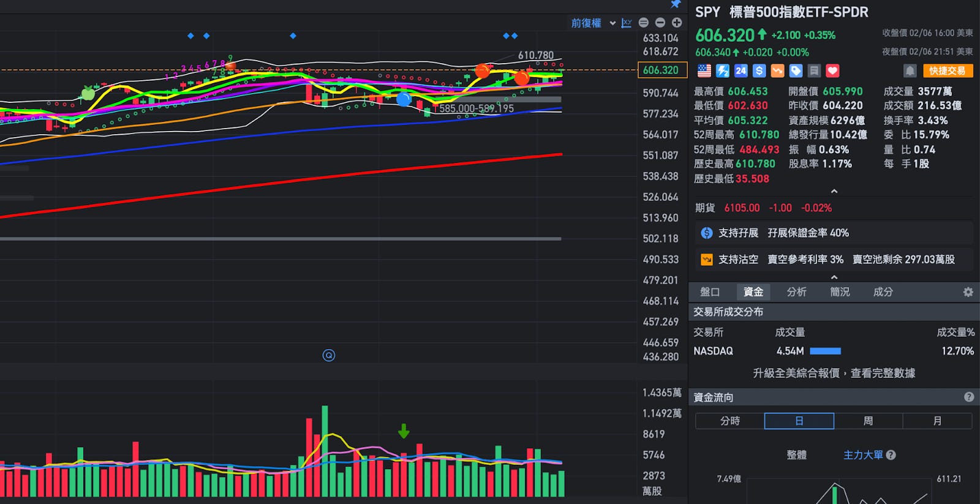980x504 pixels.
Task: Toggle the red heart favorite icon
Action: (832, 71)
